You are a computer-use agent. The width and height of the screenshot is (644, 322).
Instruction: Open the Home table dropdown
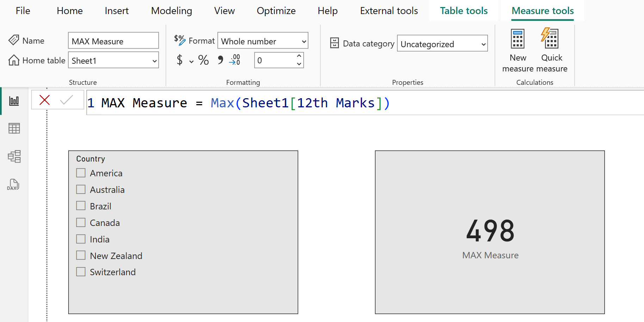(154, 61)
